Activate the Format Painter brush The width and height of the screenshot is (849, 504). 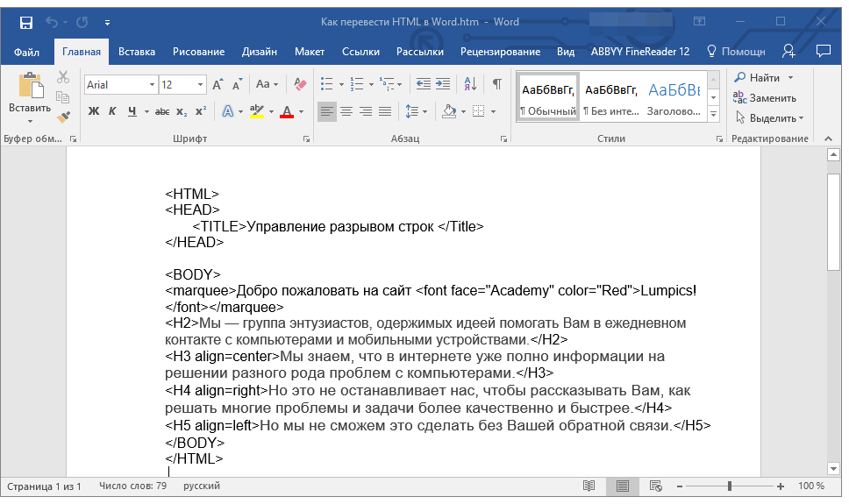pos(63,117)
